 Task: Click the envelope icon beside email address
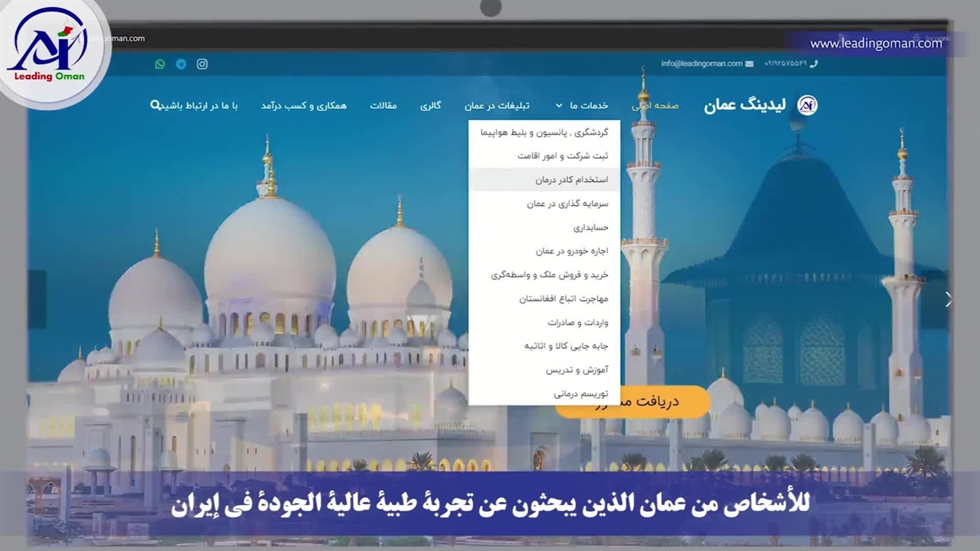tap(750, 64)
